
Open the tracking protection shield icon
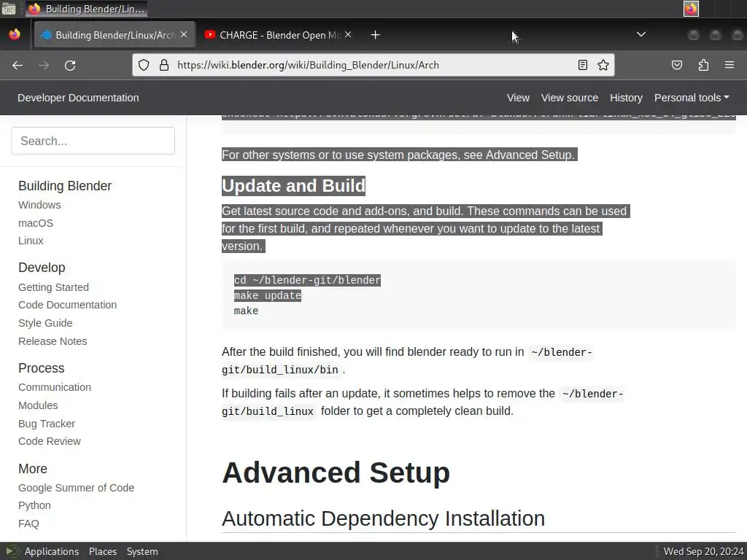click(144, 65)
